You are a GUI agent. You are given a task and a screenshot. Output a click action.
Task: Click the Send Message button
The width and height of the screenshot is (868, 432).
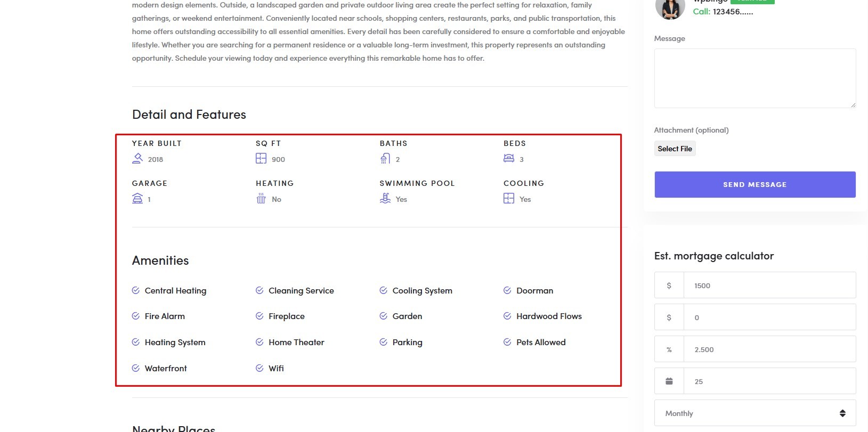[x=755, y=184]
